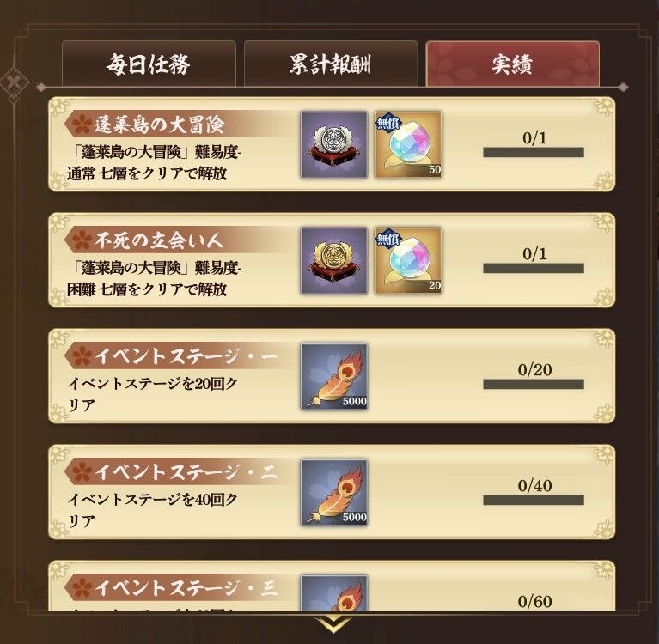The height and width of the screenshot is (644, 659).
Task: Open the イベントステージ・一 achievement entry
Action: point(332,376)
